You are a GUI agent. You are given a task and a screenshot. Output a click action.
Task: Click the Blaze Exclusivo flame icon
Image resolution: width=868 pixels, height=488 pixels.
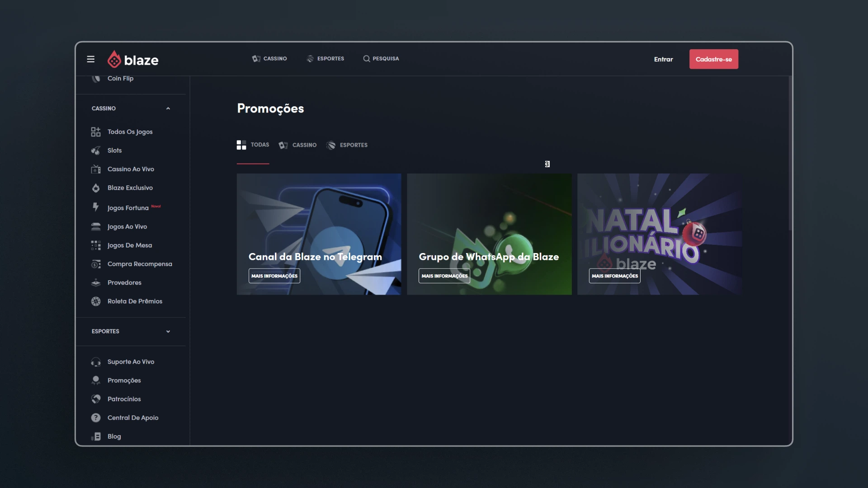pos(96,188)
